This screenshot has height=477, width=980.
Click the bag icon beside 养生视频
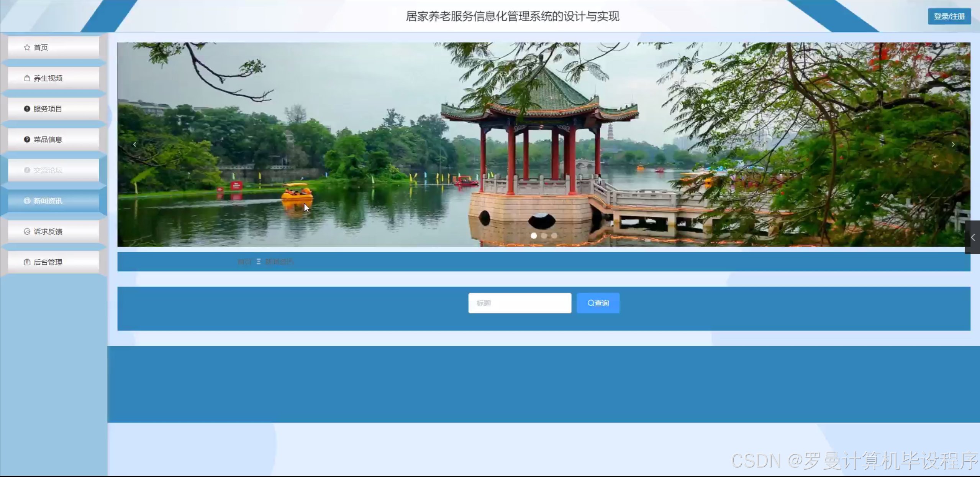click(x=27, y=78)
